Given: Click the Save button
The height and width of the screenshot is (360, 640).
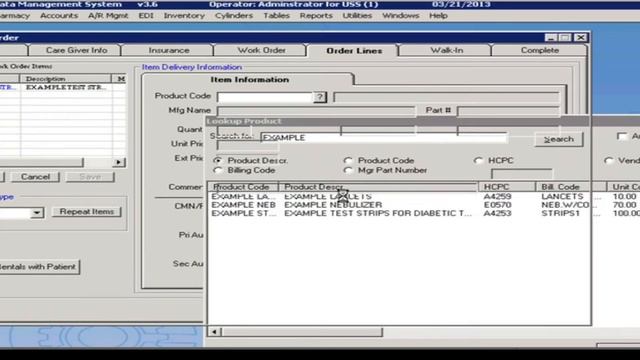Looking at the screenshot, I should [x=90, y=177].
